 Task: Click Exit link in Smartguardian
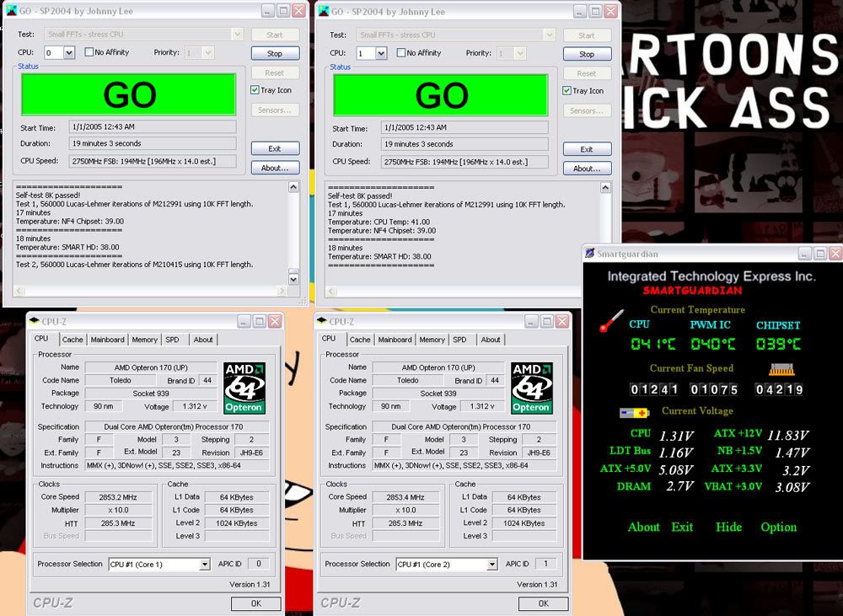pyautogui.click(x=682, y=527)
